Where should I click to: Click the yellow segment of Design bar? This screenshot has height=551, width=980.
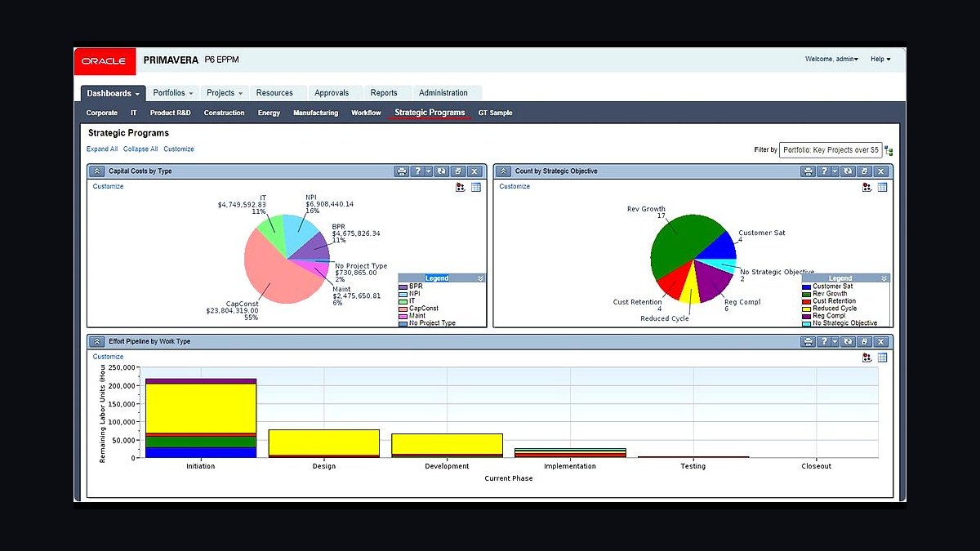tap(324, 442)
